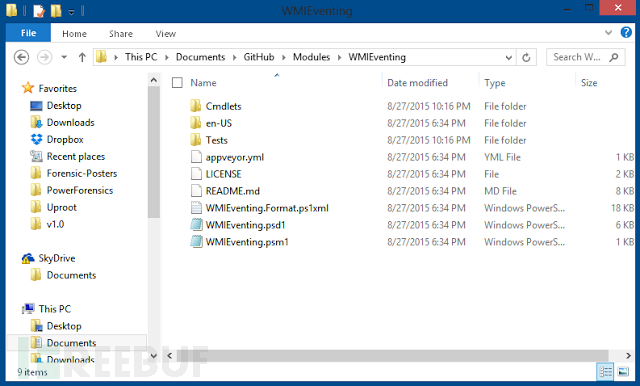Sort by the Name column header
The height and width of the screenshot is (386, 640).
[203, 83]
